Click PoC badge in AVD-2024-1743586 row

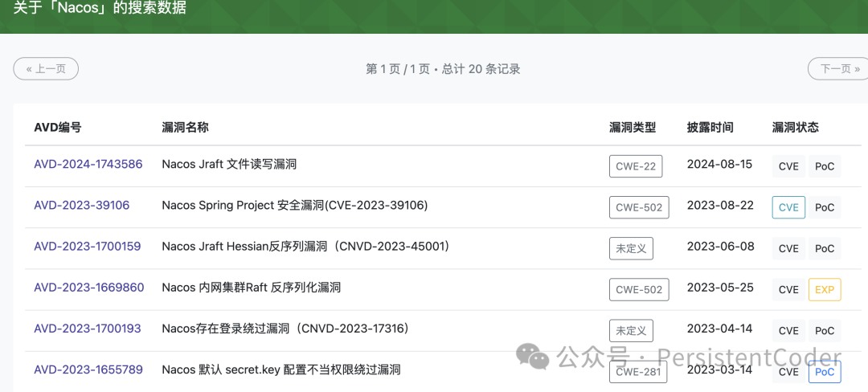click(x=825, y=165)
